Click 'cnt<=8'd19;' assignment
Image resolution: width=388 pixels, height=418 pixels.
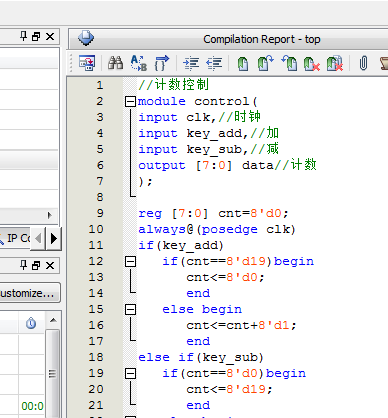pos(229,389)
